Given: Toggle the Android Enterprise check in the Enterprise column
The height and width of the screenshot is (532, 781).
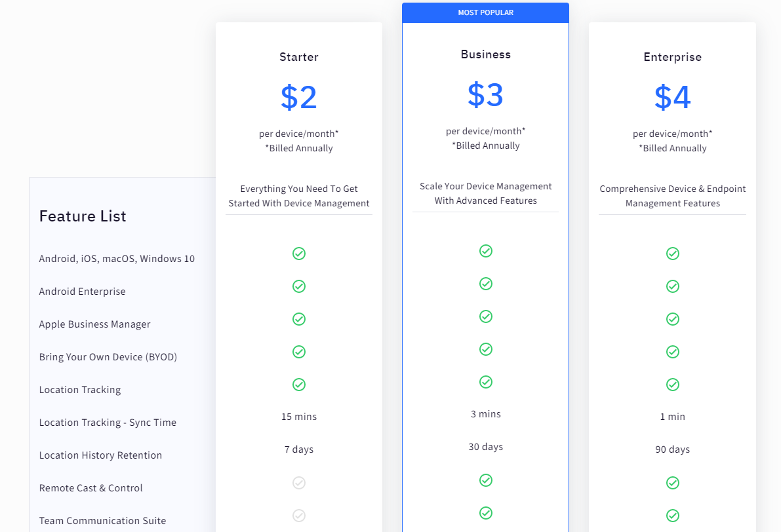Looking at the screenshot, I should click(x=673, y=286).
